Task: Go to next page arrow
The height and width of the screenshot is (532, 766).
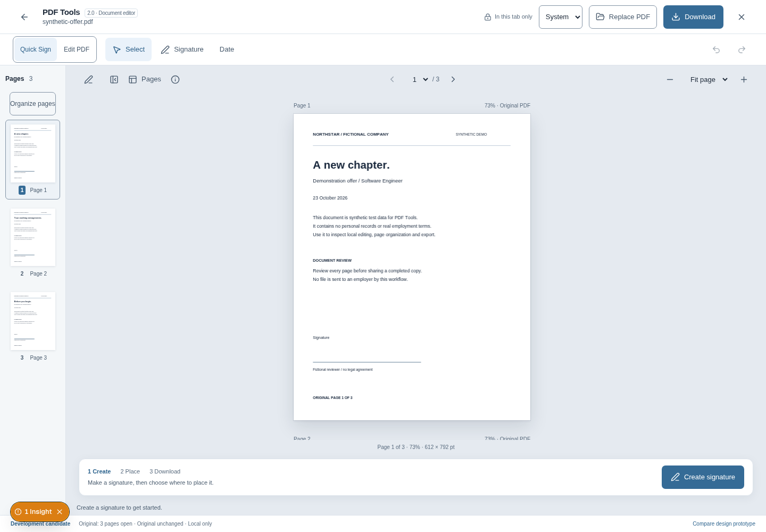Action: [453, 79]
